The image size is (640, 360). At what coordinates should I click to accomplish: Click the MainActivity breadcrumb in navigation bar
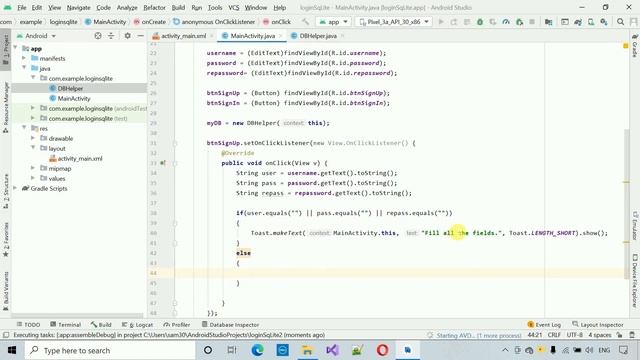[106, 22]
